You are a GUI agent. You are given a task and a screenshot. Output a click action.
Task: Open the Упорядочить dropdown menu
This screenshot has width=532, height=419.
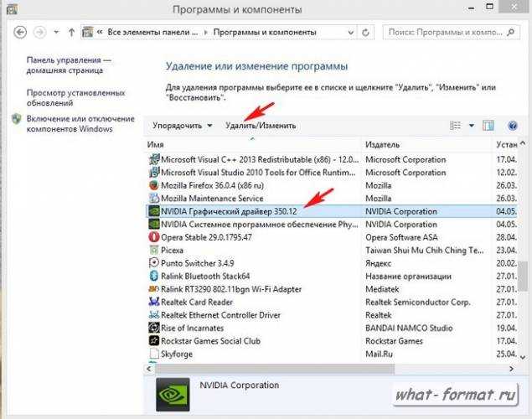point(182,126)
